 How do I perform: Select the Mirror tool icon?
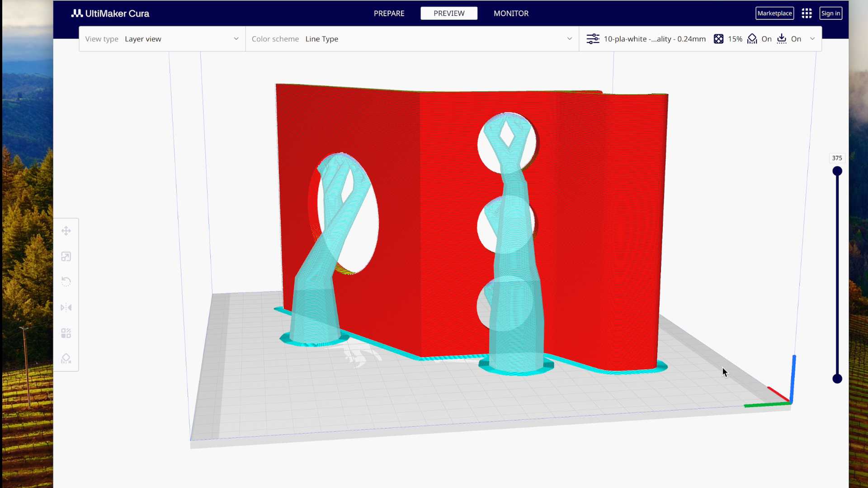tap(66, 308)
